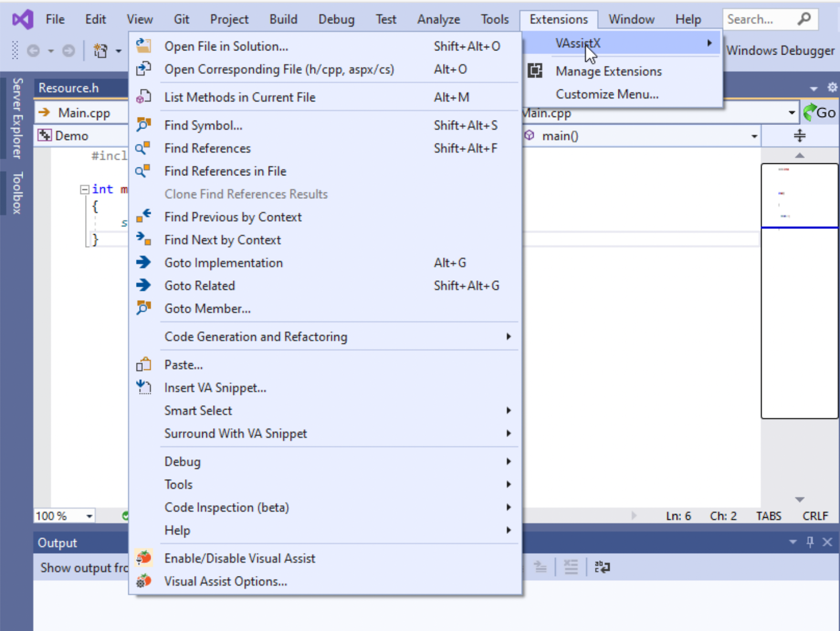840x631 pixels.
Task: Click the Open Corresponding File icon
Action: (x=143, y=69)
